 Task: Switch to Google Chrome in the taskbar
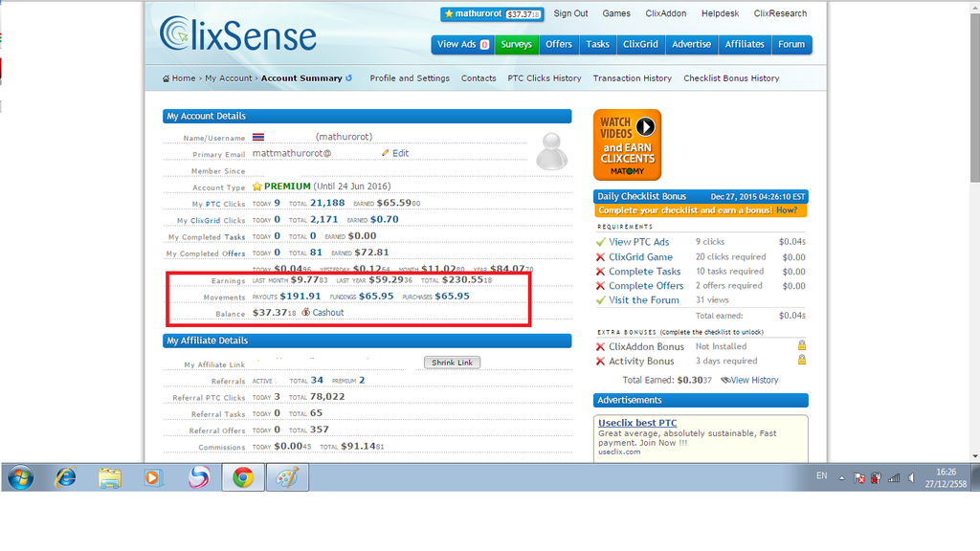click(243, 478)
